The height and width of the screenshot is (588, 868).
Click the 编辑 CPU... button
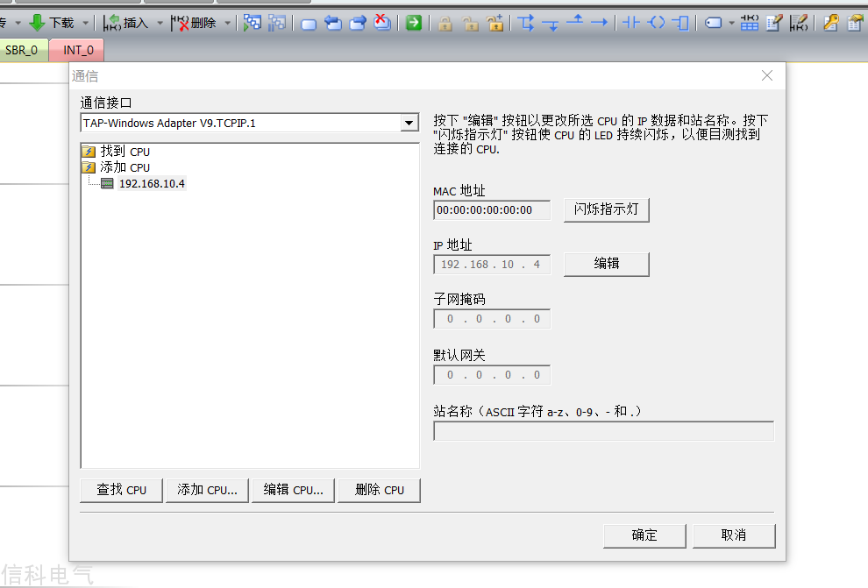pos(293,490)
